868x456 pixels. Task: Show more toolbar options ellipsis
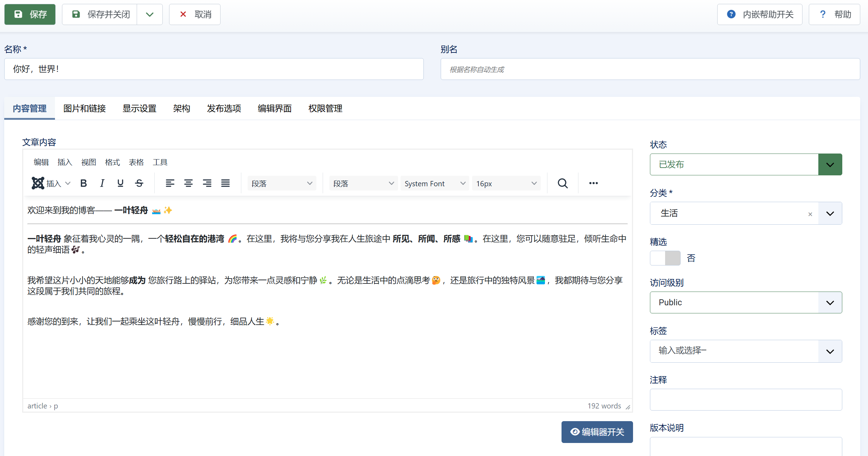pos(593,183)
